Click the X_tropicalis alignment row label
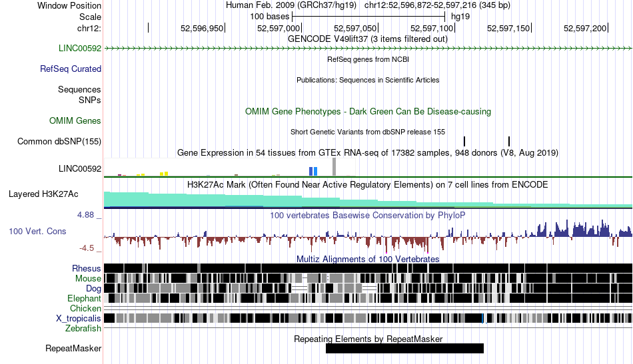 tap(79, 319)
